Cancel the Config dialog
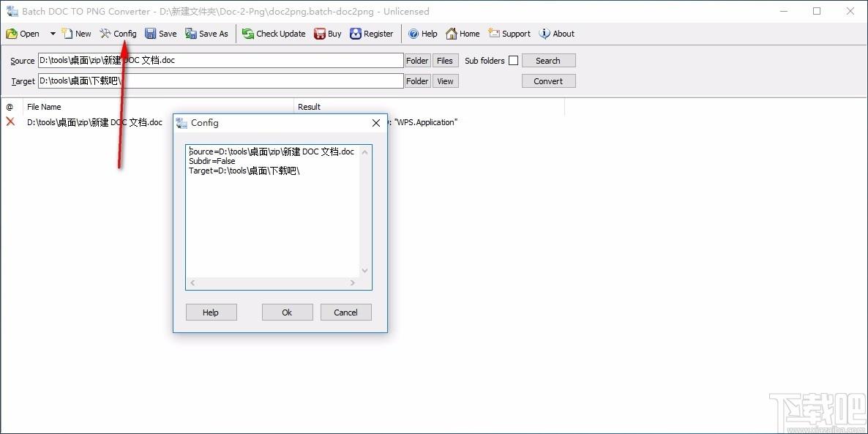This screenshot has height=434, width=868. tap(346, 313)
